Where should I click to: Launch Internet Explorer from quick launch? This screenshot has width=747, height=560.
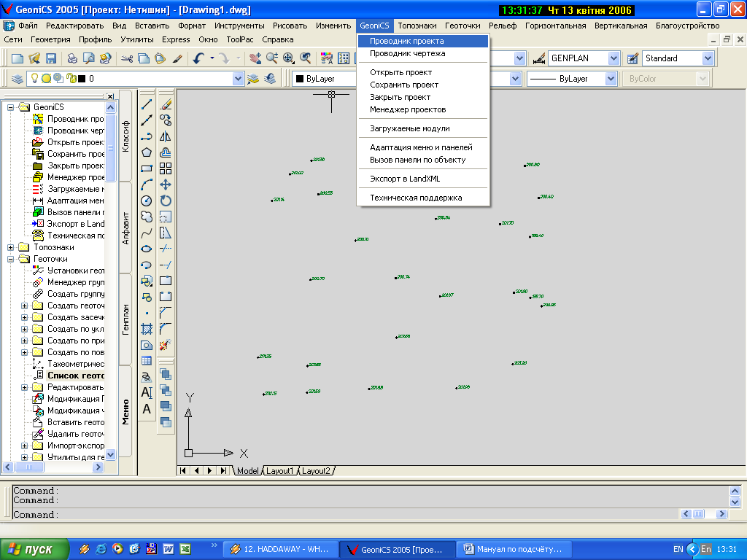pos(101,549)
